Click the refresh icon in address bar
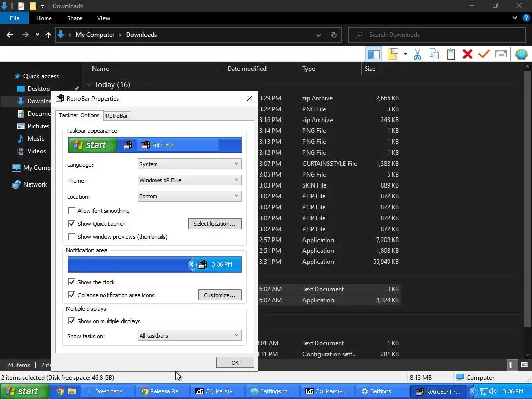 [x=334, y=35]
